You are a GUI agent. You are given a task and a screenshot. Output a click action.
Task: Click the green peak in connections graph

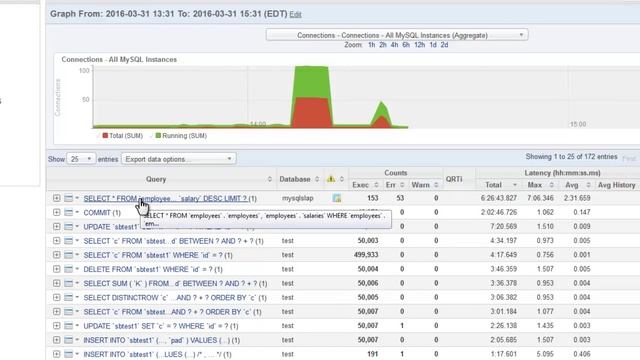pos(312,81)
